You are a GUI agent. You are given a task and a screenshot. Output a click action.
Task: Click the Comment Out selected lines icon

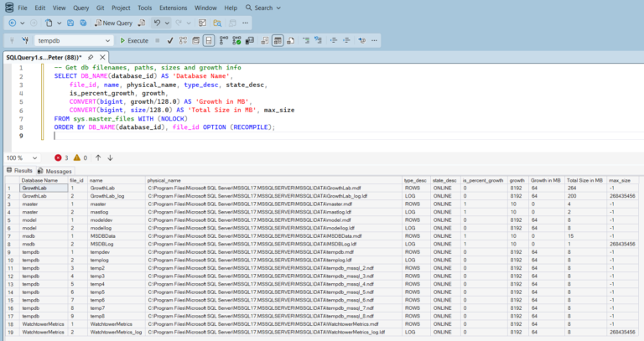click(x=306, y=40)
